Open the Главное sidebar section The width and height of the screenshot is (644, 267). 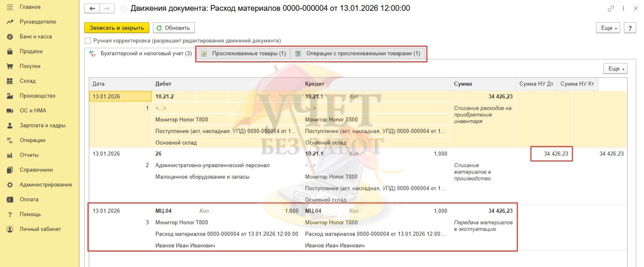click(30, 7)
